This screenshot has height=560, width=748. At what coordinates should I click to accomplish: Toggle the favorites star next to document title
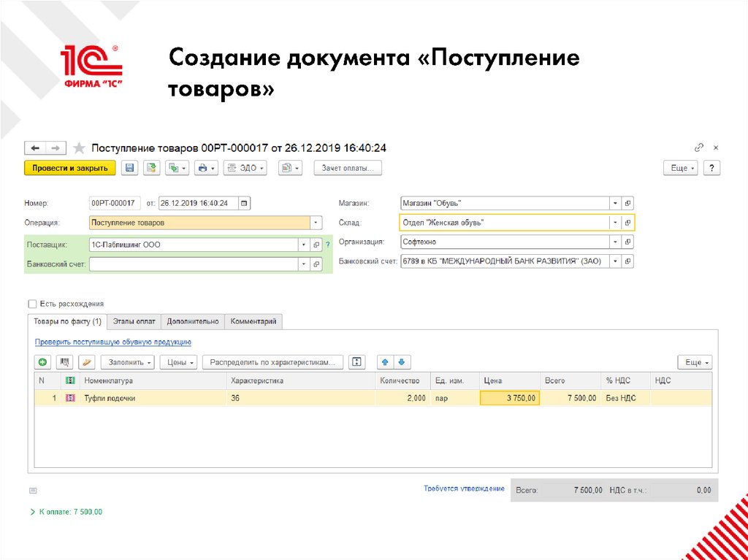(79, 147)
